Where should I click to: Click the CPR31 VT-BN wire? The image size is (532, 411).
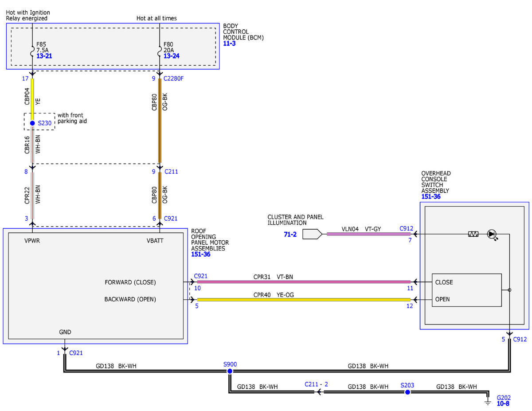(304, 281)
